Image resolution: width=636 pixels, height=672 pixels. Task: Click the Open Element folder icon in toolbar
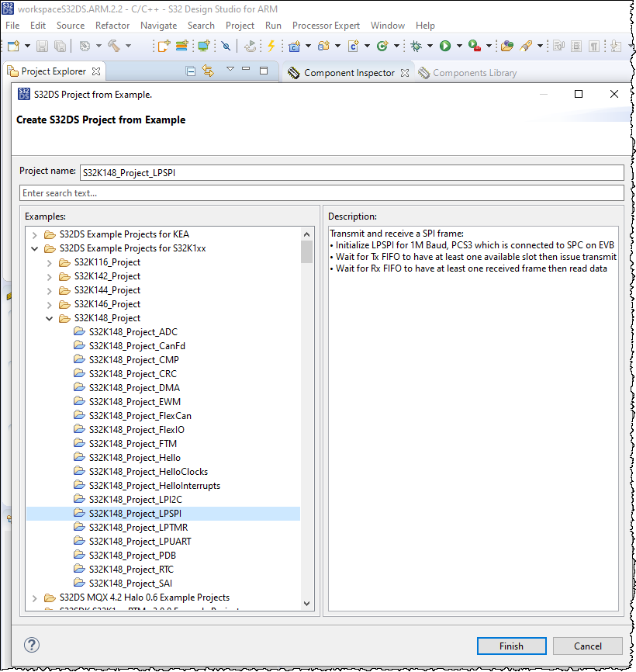coord(506,46)
